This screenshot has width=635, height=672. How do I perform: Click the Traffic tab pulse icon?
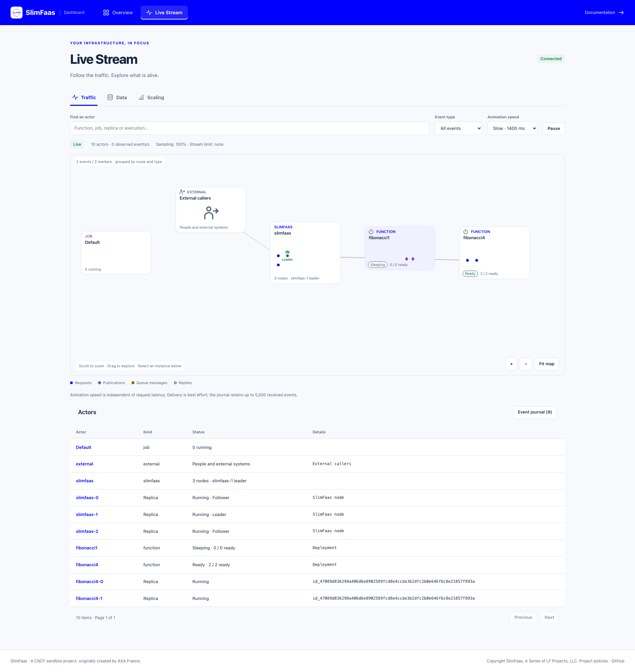click(x=75, y=98)
